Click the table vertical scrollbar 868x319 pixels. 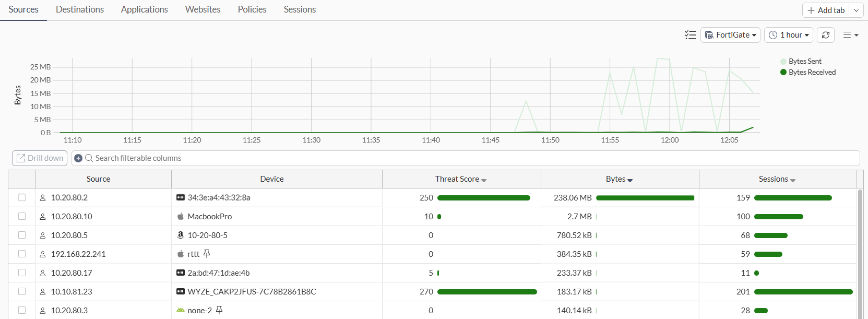point(860,254)
